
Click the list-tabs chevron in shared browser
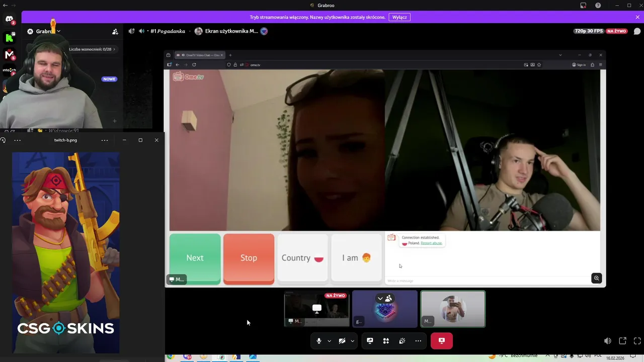(560, 55)
